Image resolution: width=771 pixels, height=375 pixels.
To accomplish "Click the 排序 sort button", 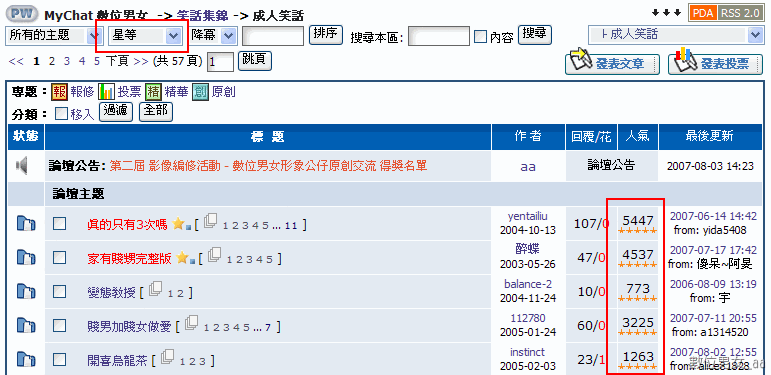I will point(326,34).
